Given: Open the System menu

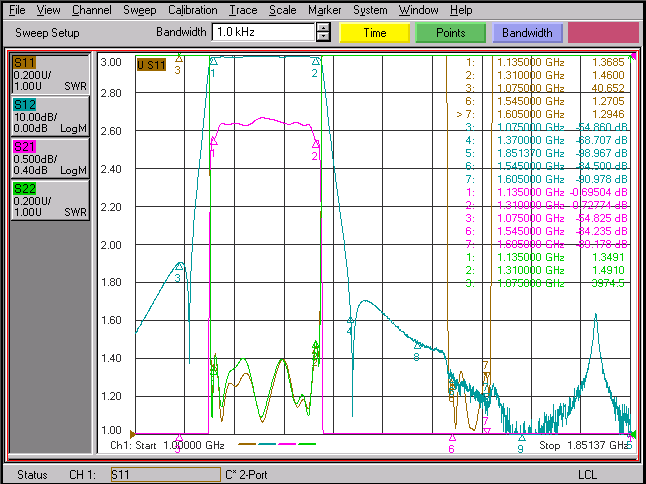Looking at the screenshot, I should pyautogui.click(x=370, y=10).
